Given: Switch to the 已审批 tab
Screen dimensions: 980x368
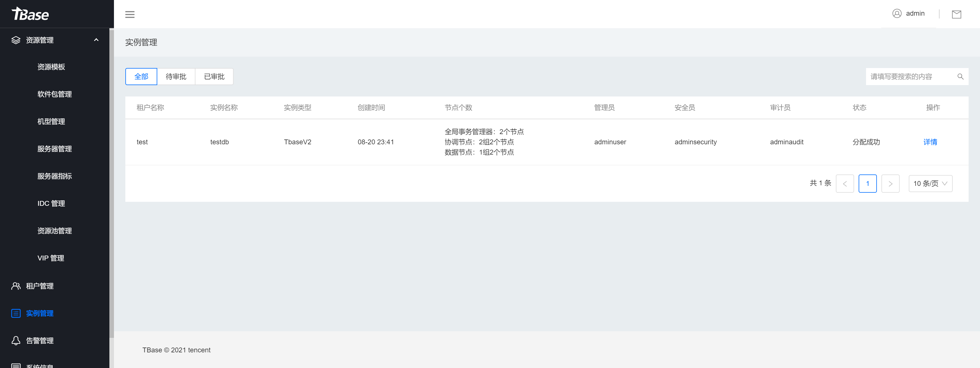Looking at the screenshot, I should click(214, 76).
